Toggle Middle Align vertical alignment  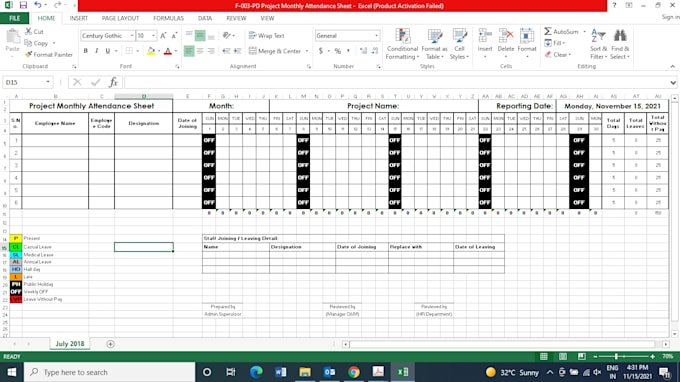(200, 36)
